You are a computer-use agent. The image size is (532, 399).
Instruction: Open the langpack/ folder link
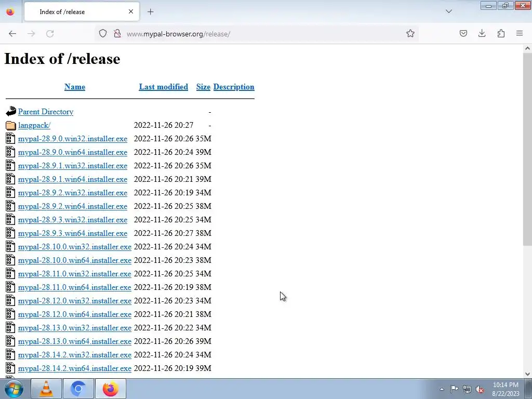coord(34,125)
